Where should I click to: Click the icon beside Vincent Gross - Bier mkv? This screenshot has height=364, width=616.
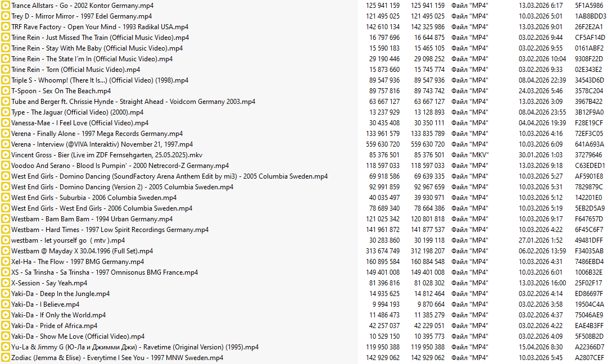pyautogui.click(x=6, y=154)
